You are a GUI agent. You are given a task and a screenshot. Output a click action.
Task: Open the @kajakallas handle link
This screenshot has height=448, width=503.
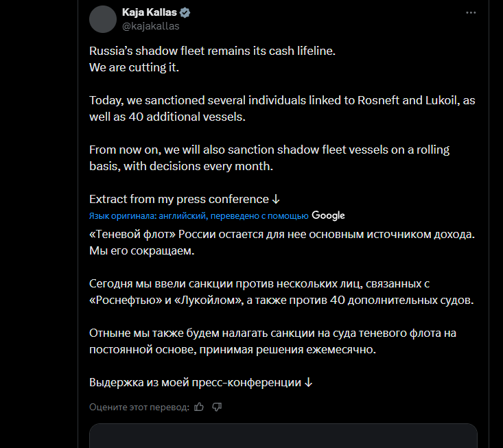(x=151, y=26)
